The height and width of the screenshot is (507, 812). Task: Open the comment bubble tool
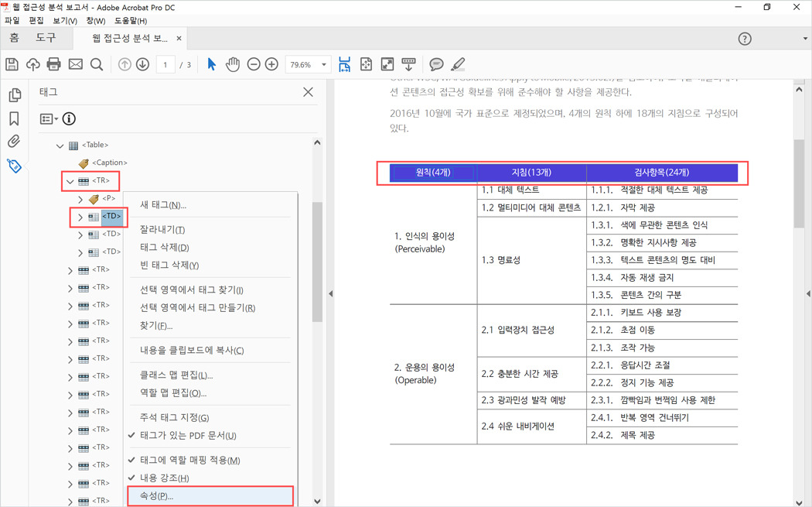[x=437, y=64]
